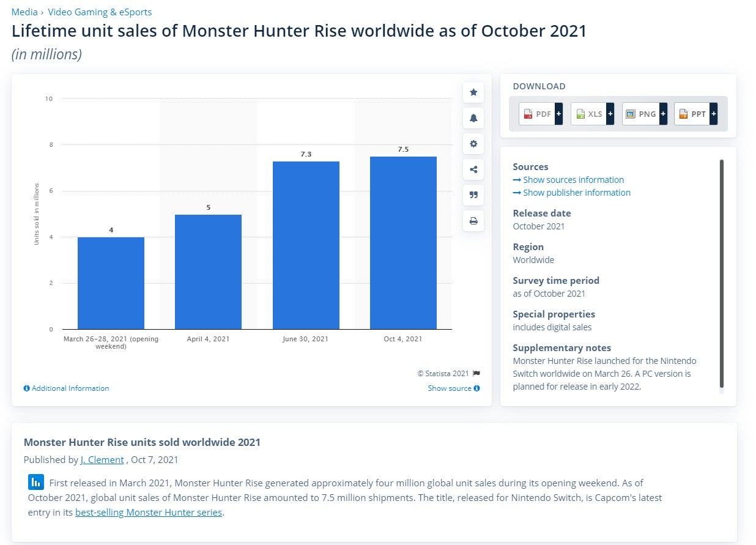Click the '7.5' value label
Image resolution: width=756 pixels, height=545 pixels.
(403, 149)
